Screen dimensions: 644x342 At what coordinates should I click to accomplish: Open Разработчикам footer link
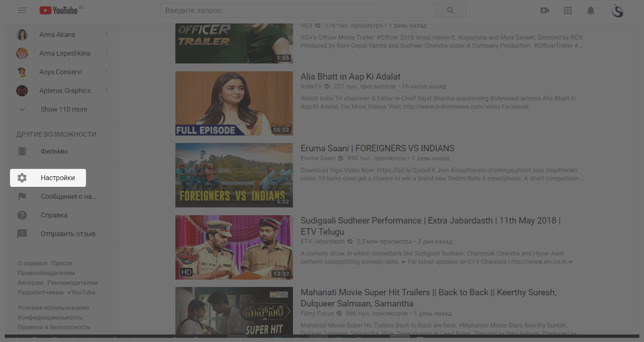(x=41, y=292)
